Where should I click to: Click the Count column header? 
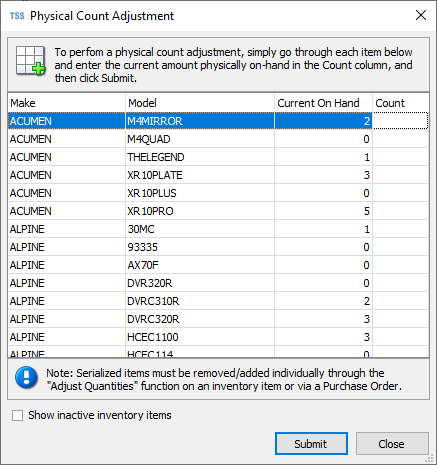click(401, 103)
